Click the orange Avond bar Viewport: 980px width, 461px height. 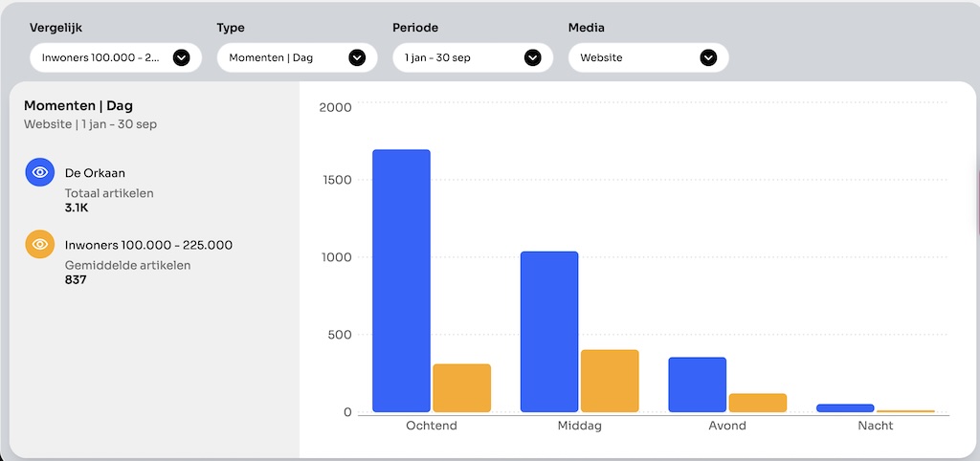(757, 403)
